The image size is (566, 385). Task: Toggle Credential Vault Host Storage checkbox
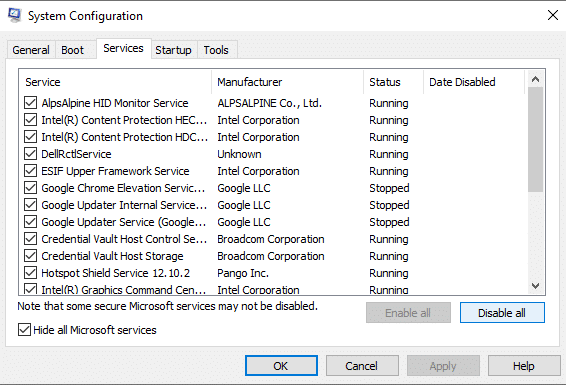point(30,256)
